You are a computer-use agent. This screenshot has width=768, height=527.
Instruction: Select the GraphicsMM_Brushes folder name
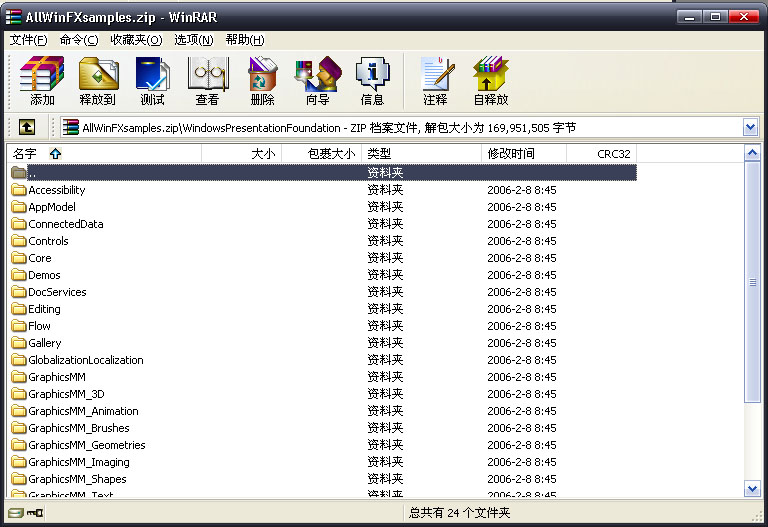pyautogui.click(x=79, y=428)
